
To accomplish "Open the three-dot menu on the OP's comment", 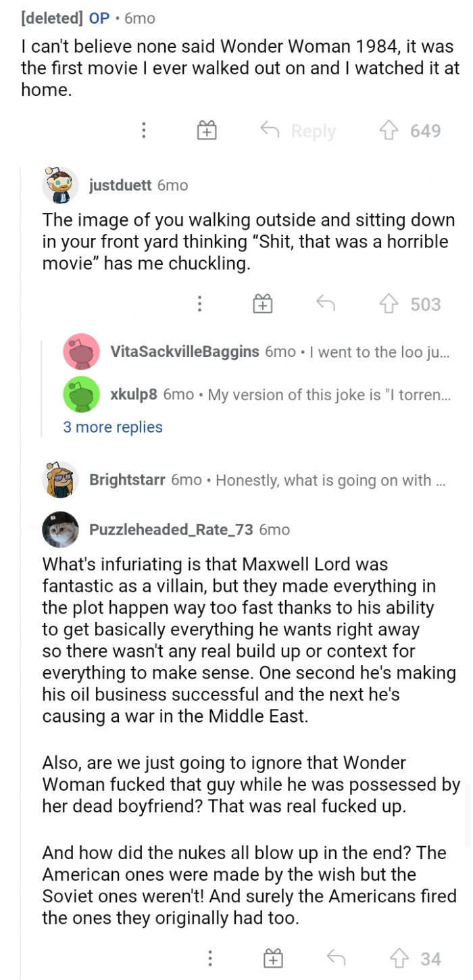I will click(x=143, y=130).
